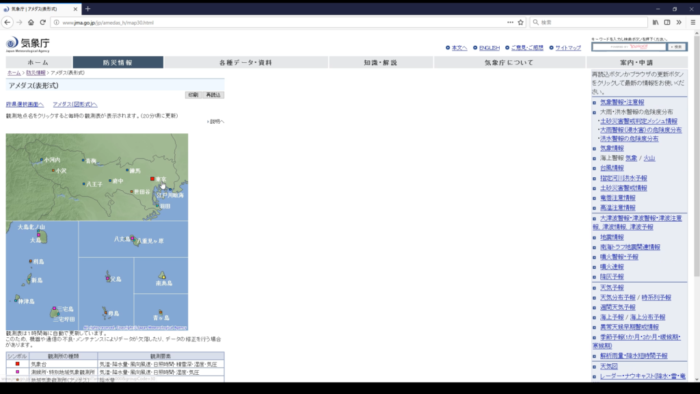Click the keyword search field on site
This screenshot has height=394, width=700.
(629, 47)
